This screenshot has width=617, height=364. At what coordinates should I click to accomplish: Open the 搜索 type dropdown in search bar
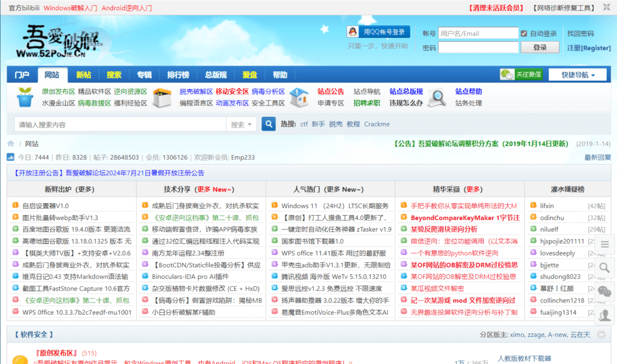(x=241, y=124)
